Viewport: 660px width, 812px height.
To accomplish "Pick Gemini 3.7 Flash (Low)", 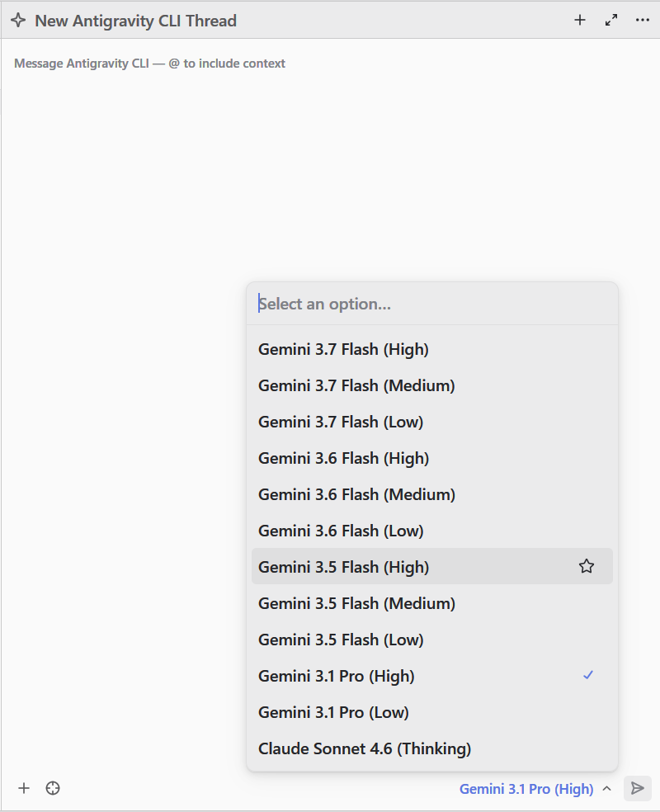I will [x=432, y=422].
